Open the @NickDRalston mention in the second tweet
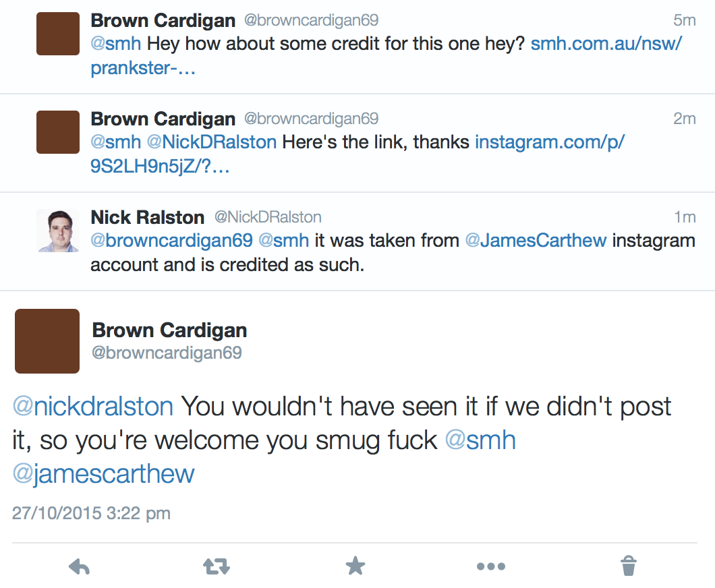 (x=211, y=142)
